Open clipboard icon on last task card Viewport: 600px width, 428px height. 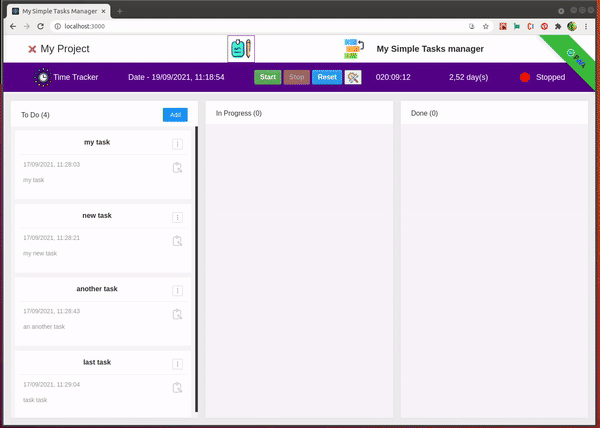(177, 387)
